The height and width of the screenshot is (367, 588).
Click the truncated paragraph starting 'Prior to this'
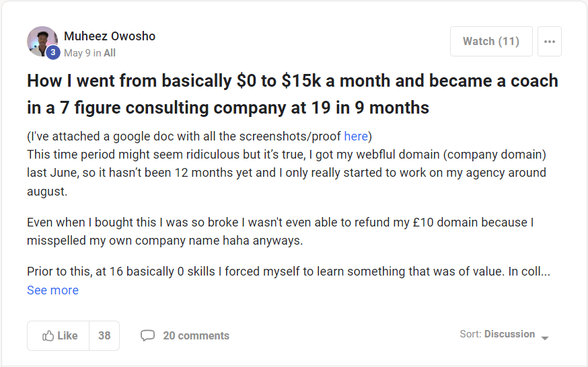289,272
